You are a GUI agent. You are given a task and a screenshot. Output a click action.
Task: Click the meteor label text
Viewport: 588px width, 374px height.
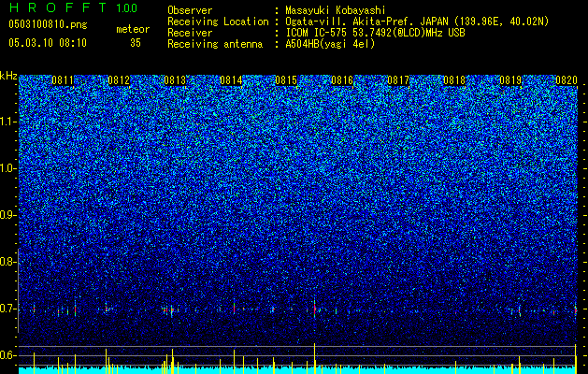(133, 29)
